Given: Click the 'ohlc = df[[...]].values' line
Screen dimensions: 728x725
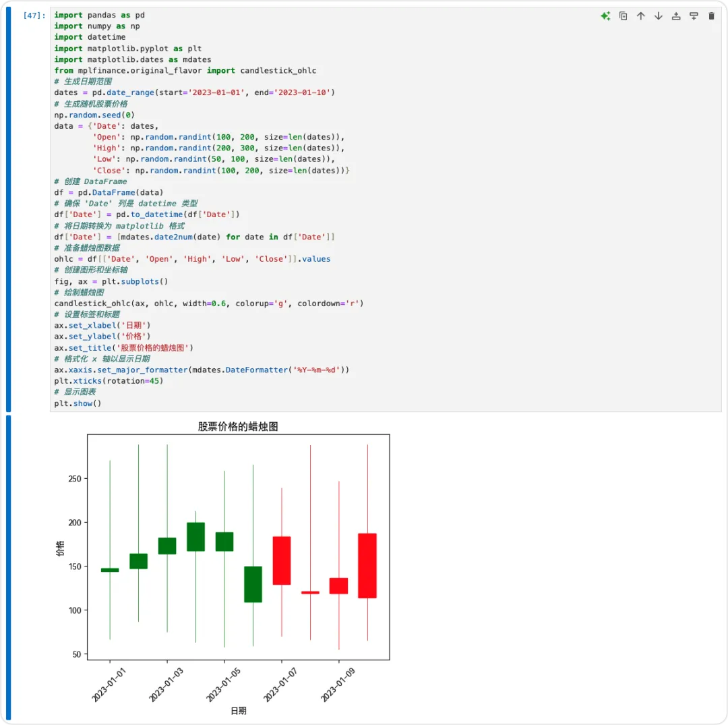Looking at the screenshot, I should pyautogui.click(x=192, y=259).
